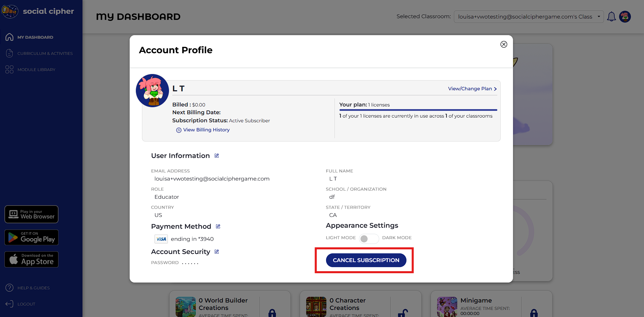Click the notification bell icon

(611, 17)
